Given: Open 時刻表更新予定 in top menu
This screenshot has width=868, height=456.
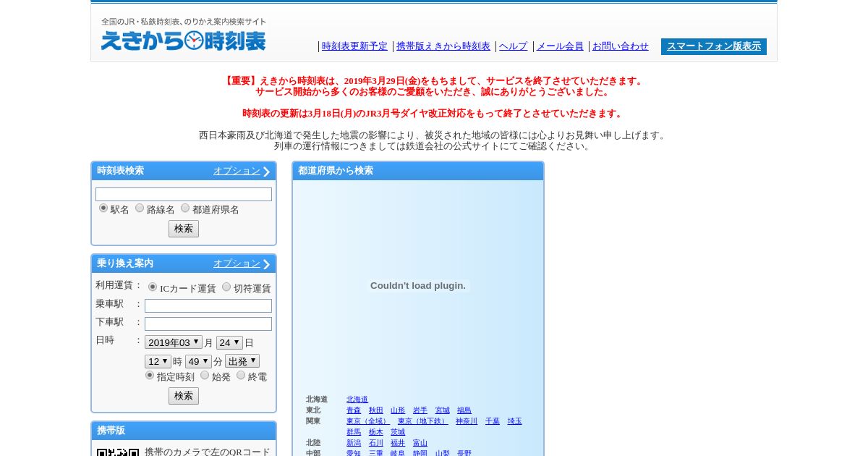Looking at the screenshot, I should (354, 46).
